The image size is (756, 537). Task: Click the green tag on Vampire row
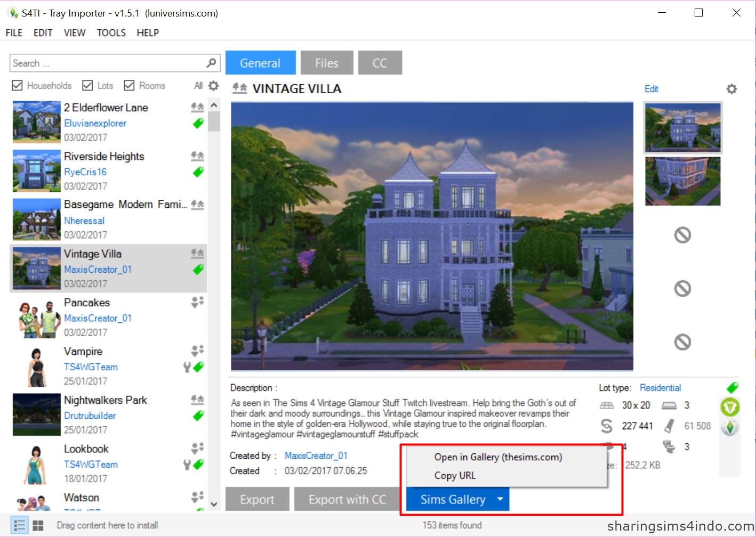click(x=198, y=367)
